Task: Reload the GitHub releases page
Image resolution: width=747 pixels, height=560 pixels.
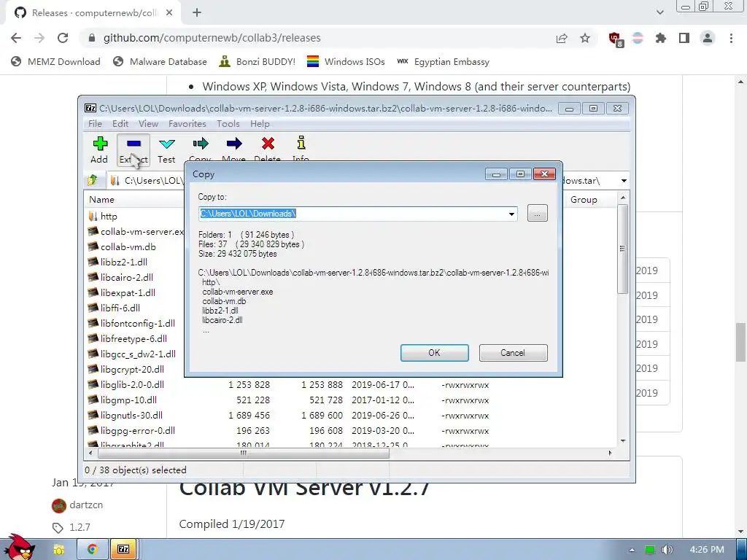Action: point(63,38)
